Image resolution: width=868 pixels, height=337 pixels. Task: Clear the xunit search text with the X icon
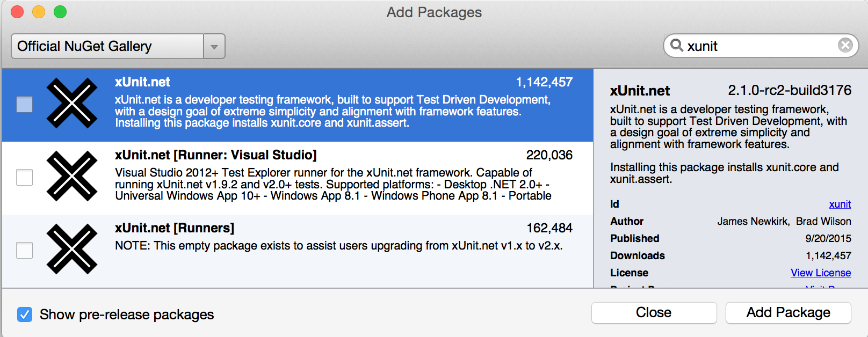coord(845,46)
